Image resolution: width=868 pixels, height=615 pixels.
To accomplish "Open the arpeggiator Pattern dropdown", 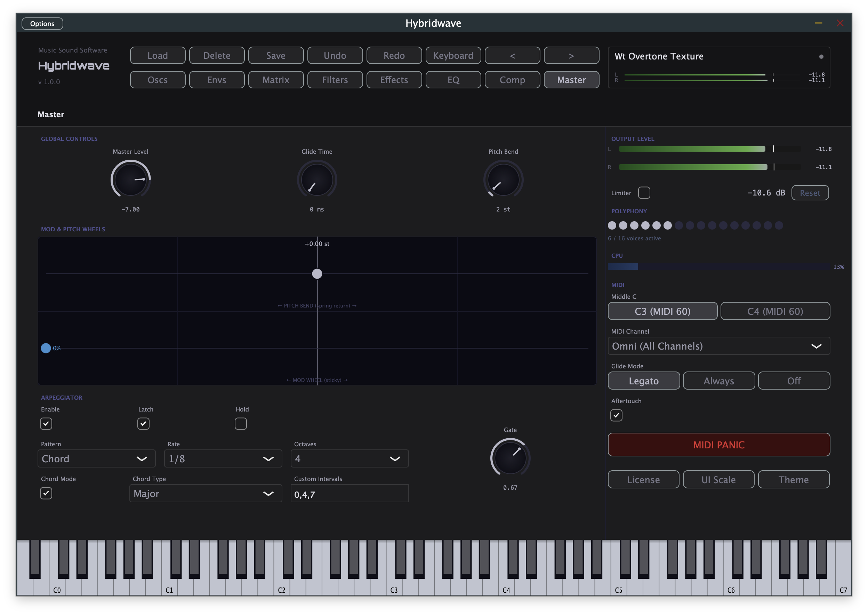I will click(97, 458).
